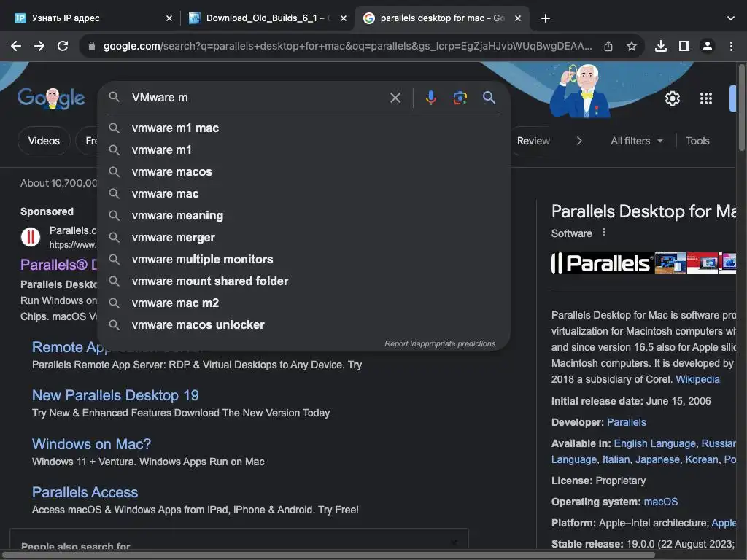
Task: Choose suggestion vmware macos
Action: (x=303, y=172)
